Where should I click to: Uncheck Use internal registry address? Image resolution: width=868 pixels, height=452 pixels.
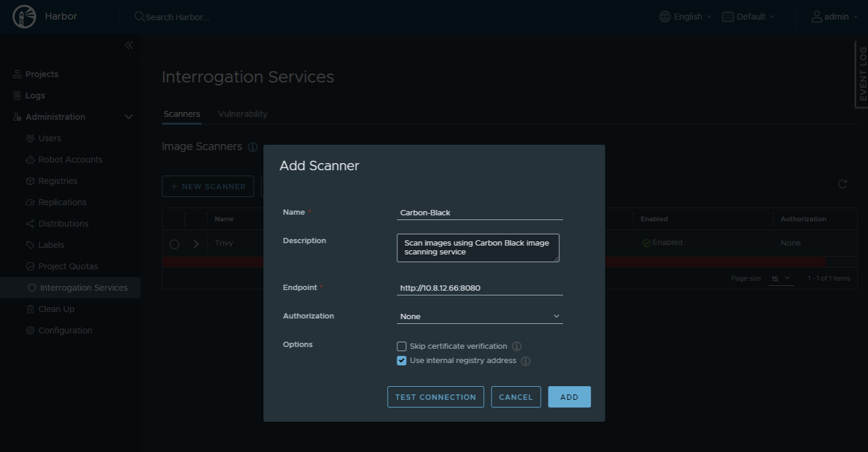pos(402,361)
